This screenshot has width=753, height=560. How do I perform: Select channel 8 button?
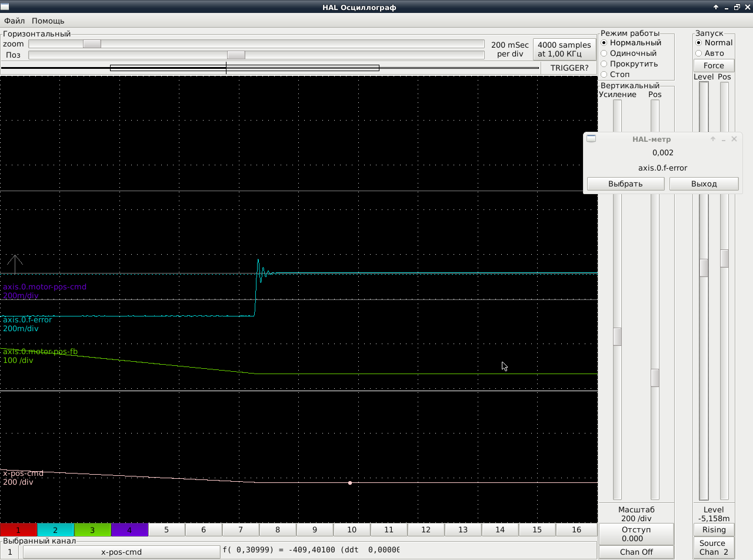pyautogui.click(x=278, y=530)
